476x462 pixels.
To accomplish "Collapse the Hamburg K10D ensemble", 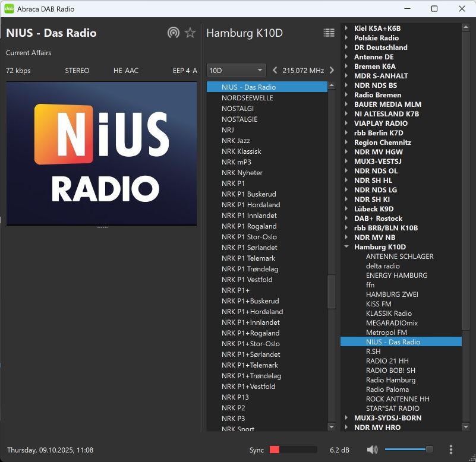I will tap(346, 247).
